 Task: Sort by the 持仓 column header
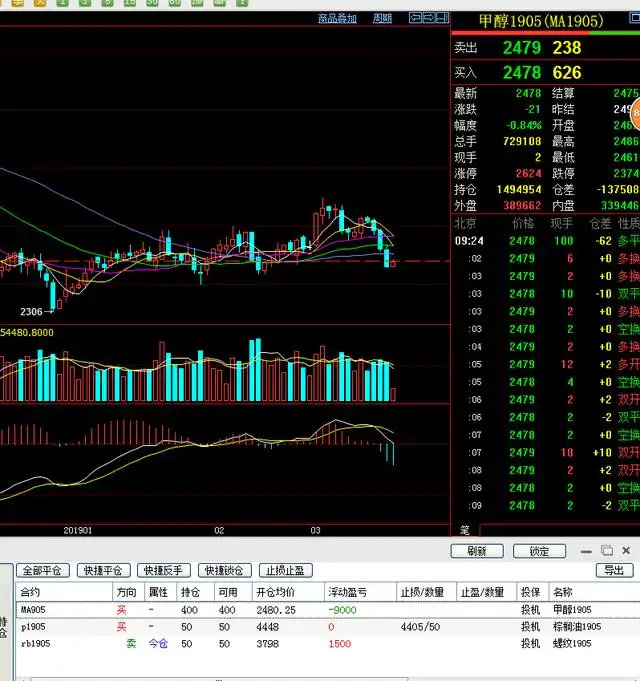coord(195,592)
